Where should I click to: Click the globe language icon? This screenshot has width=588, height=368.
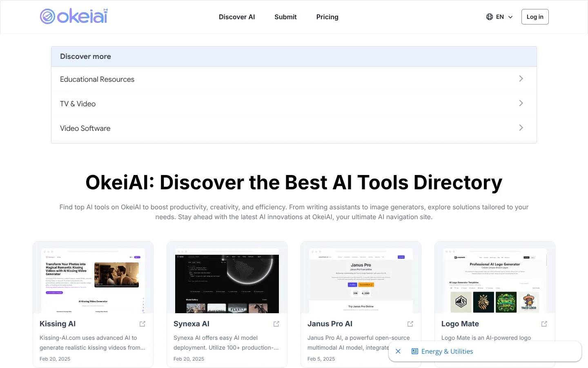[490, 17]
